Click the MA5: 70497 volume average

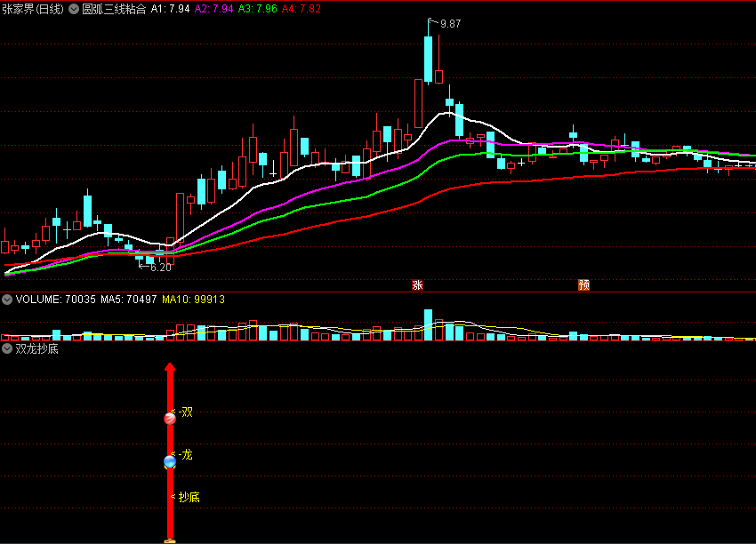pyautogui.click(x=129, y=300)
